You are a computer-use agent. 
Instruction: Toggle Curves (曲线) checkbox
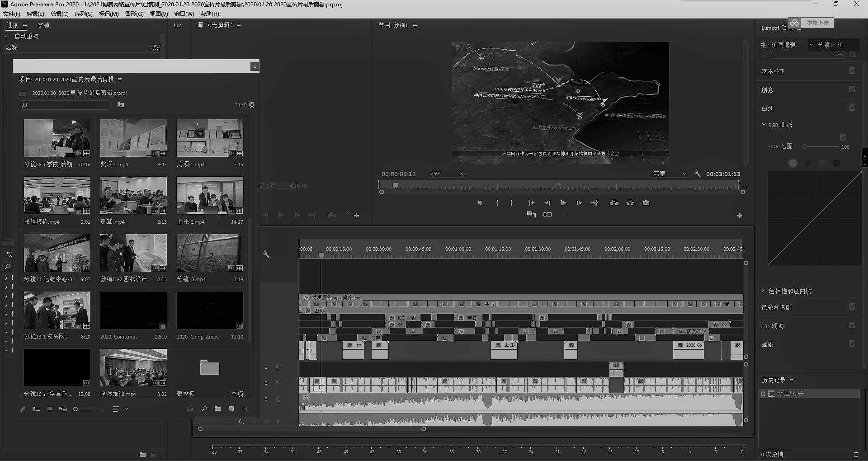pyautogui.click(x=852, y=108)
